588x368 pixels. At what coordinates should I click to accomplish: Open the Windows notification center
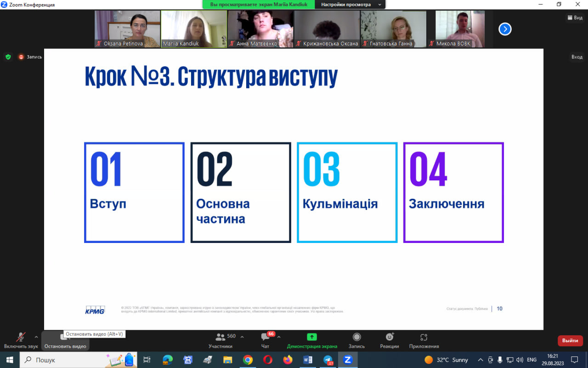tap(574, 360)
